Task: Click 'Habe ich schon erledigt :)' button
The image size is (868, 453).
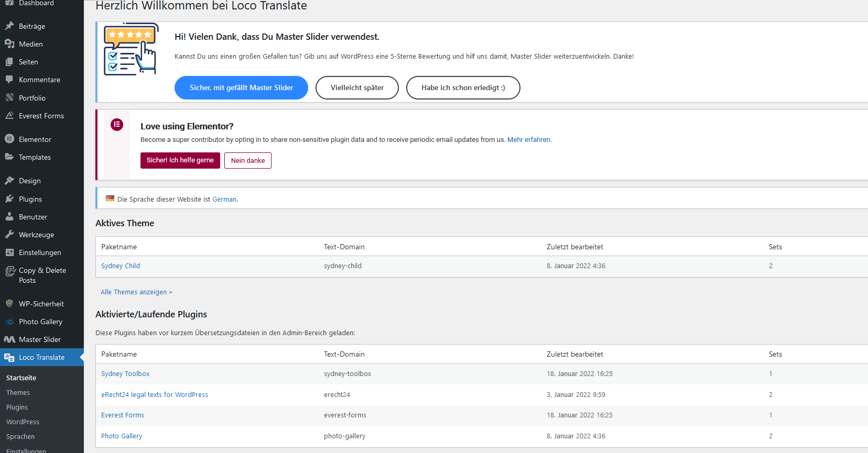Action: click(x=463, y=87)
